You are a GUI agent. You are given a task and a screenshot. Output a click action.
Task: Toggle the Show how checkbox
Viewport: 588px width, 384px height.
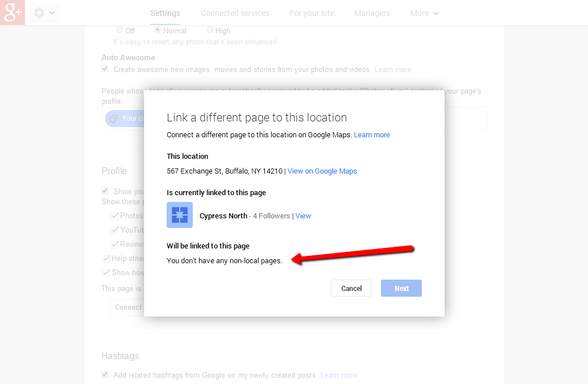[106, 273]
